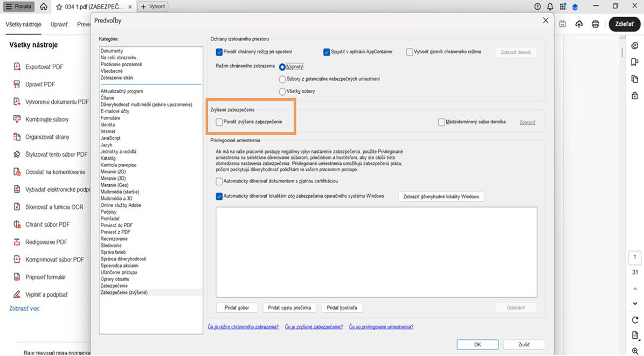
Task: Select the Všetky súbory radio button
Action: coord(282,92)
